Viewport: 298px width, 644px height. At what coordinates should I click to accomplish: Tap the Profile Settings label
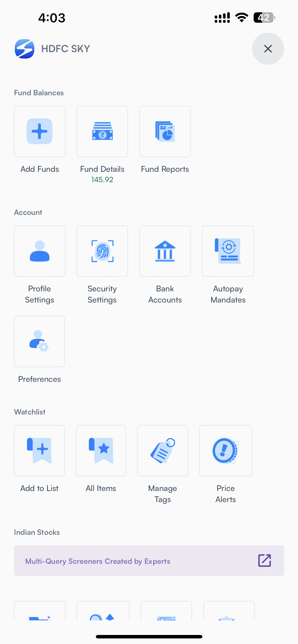click(x=39, y=294)
